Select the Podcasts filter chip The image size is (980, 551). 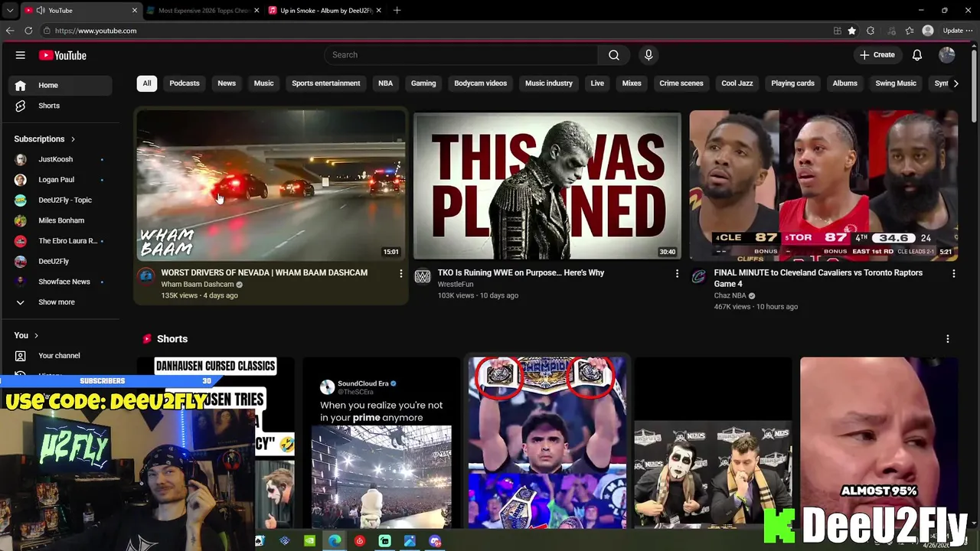185,83
